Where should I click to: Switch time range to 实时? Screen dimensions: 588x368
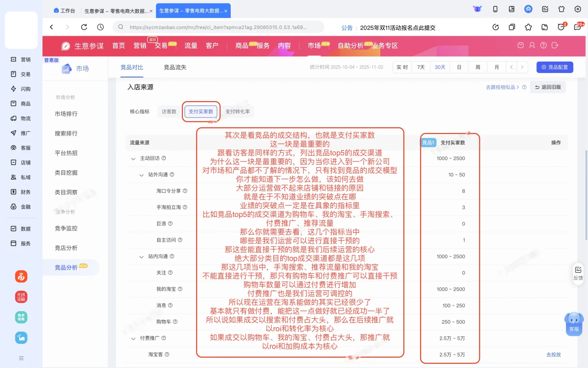402,67
